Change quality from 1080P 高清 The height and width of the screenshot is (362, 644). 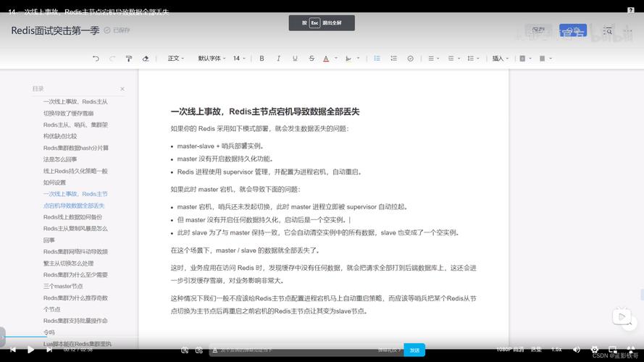coord(510,350)
